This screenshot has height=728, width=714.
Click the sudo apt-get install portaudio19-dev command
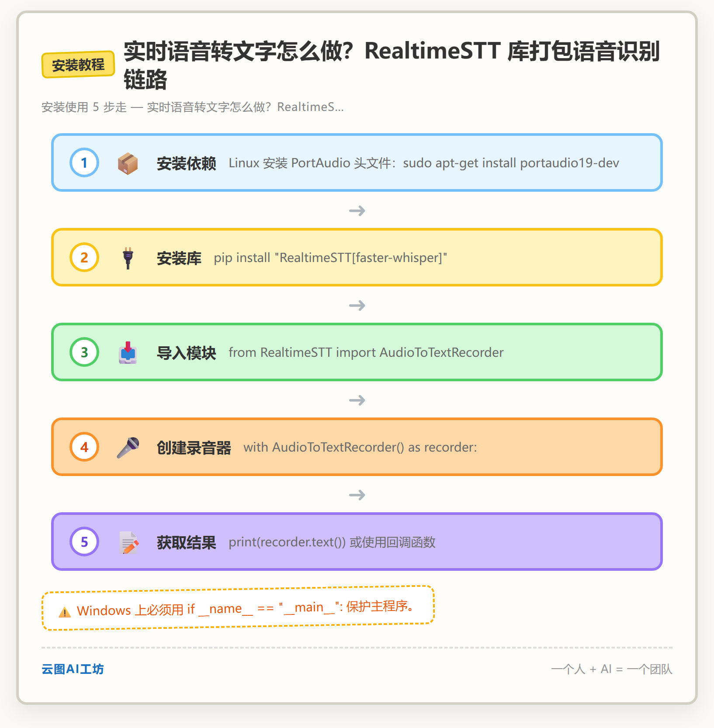point(511,163)
